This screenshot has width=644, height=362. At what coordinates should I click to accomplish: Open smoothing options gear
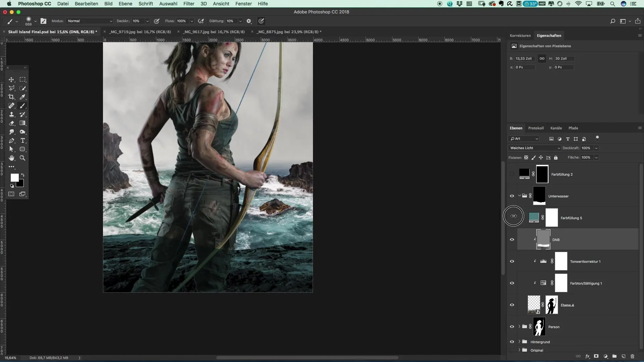tap(249, 21)
